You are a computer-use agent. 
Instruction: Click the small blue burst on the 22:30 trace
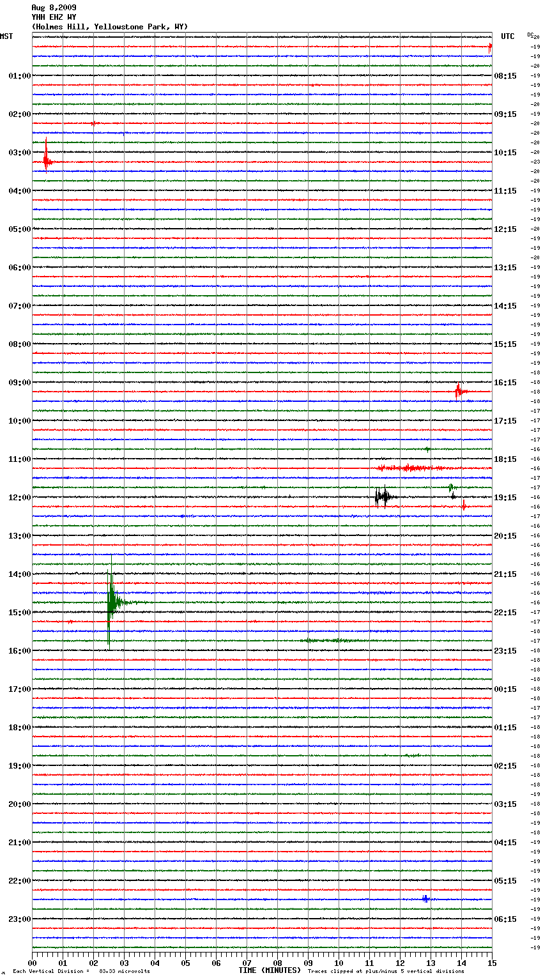(425, 899)
